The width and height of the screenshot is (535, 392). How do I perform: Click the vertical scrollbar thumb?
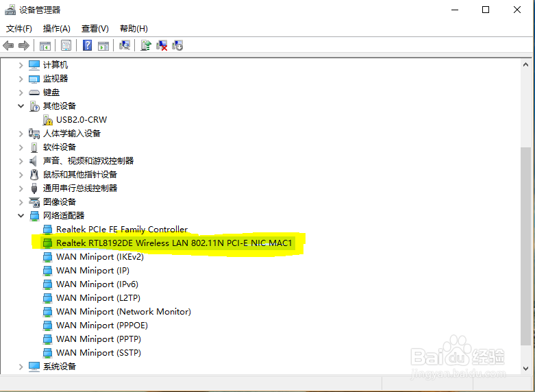point(526,246)
